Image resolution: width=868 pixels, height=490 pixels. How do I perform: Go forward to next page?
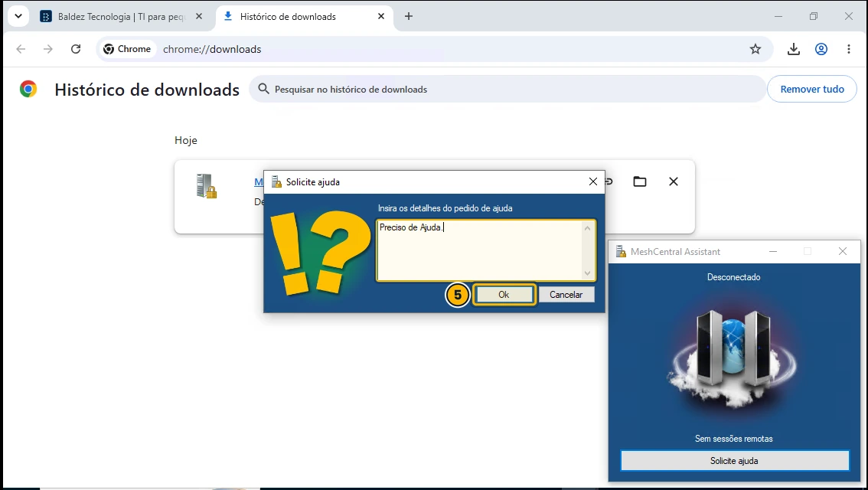[x=48, y=49]
